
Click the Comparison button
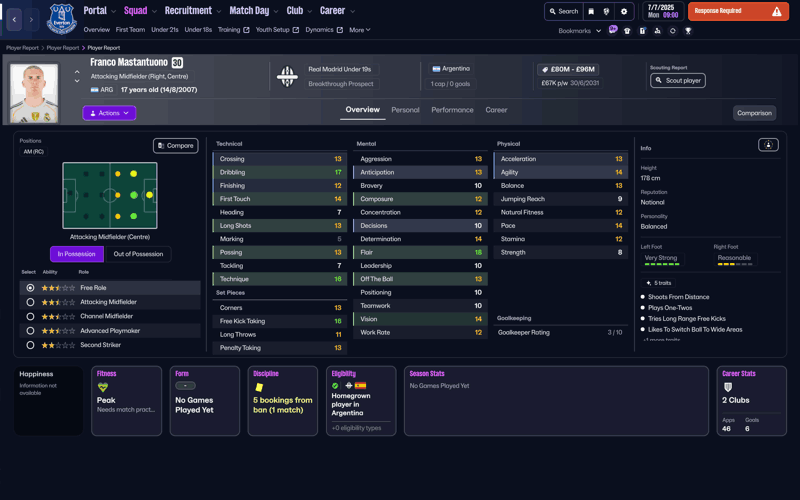click(754, 113)
